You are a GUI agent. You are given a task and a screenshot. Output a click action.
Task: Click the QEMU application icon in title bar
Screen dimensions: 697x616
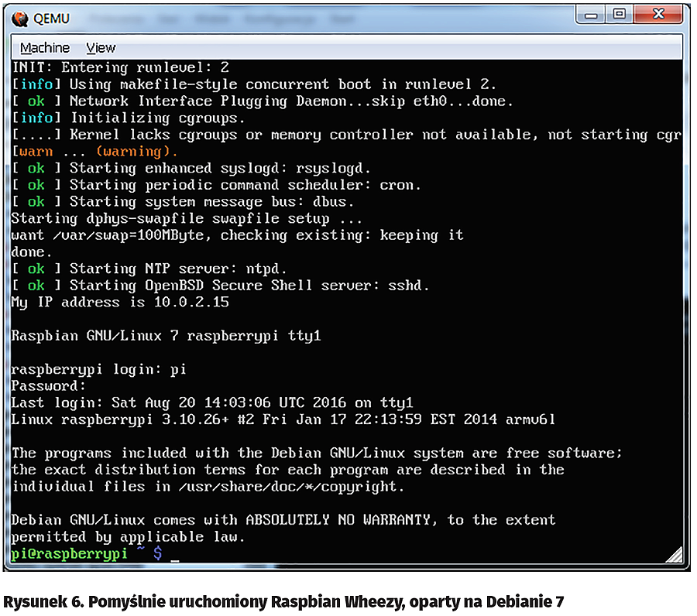tap(21, 17)
